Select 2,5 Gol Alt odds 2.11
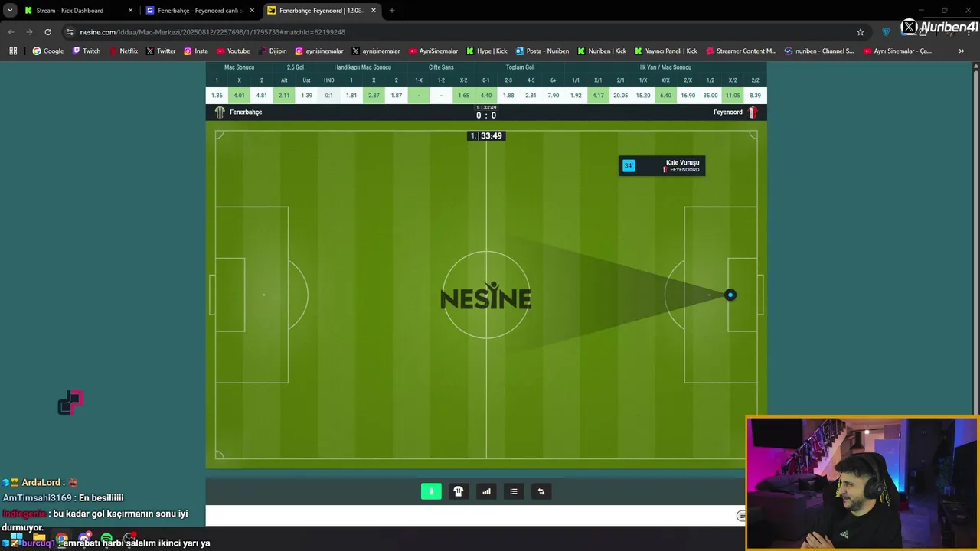The image size is (980, 551). click(x=284, y=96)
